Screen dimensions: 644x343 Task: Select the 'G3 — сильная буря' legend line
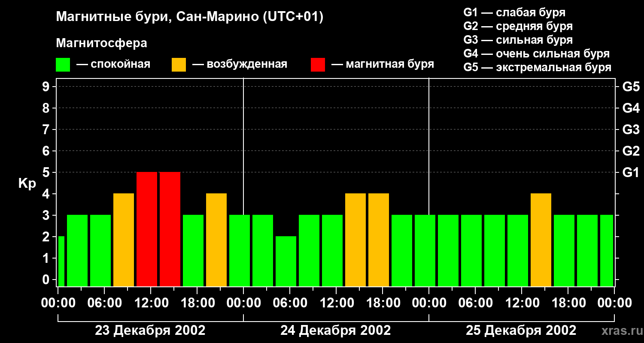click(518, 40)
